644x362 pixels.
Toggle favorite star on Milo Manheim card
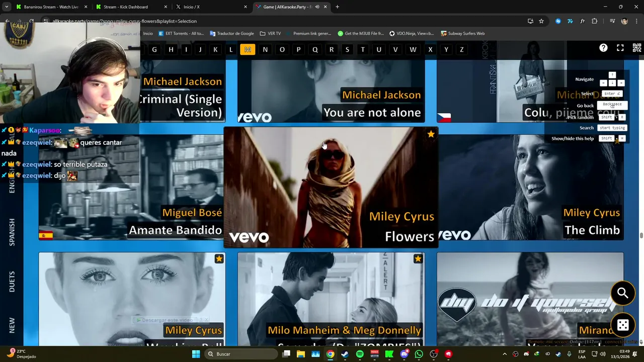[x=418, y=258]
